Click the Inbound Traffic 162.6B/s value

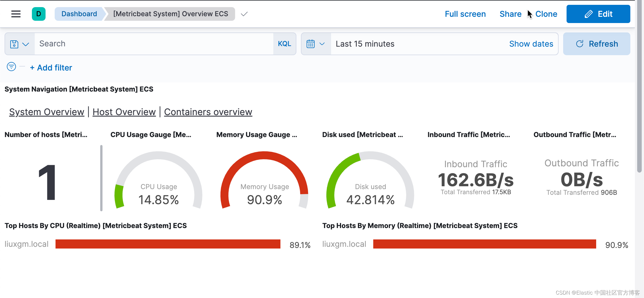click(476, 180)
